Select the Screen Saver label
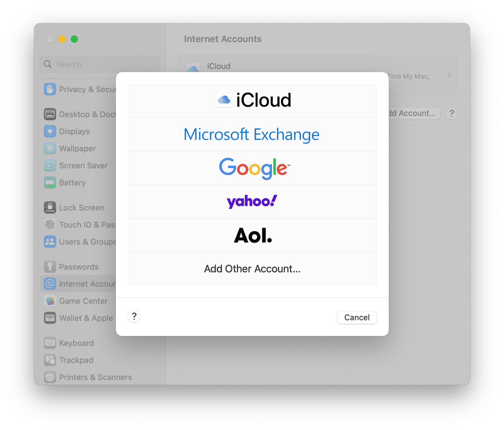This screenshot has width=504, height=430. pyautogui.click(x=83, y=165)
